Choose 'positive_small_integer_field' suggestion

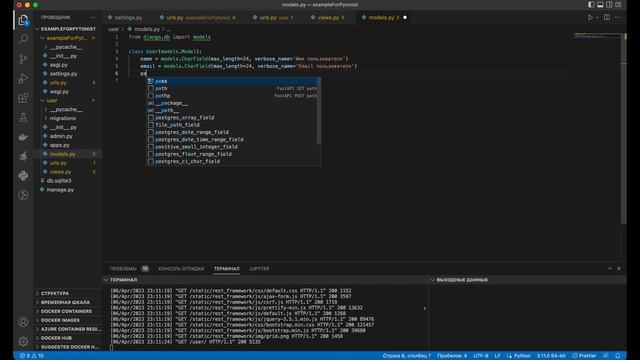click(x=231, y=147)
